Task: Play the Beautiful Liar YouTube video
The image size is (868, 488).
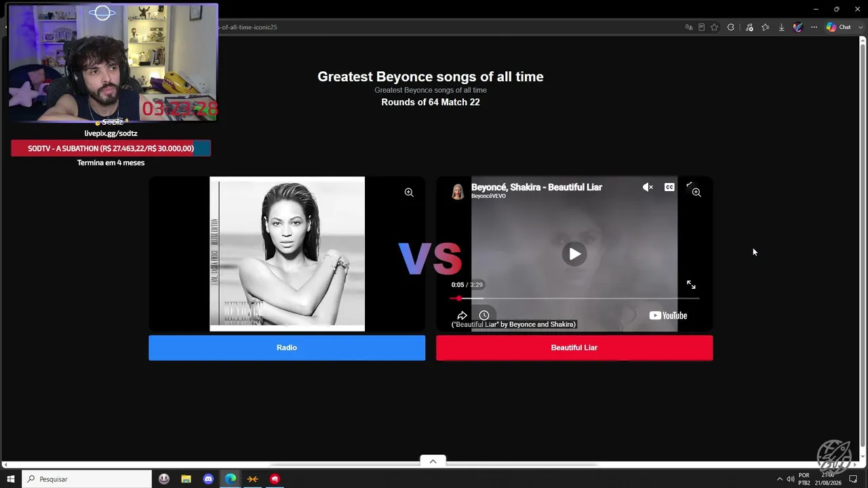Action: click(574, 254)
